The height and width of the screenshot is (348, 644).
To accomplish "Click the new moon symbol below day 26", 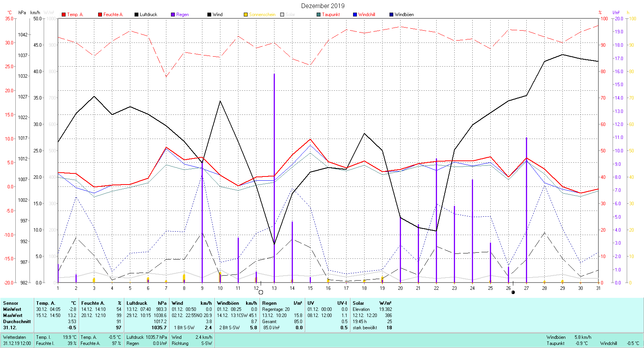I will click(513, 292).
